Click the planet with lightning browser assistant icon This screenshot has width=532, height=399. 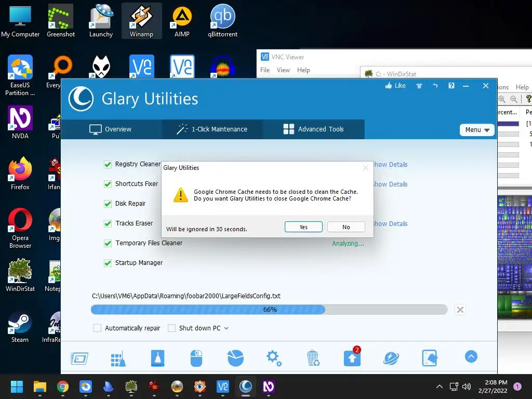click(391, 358)
